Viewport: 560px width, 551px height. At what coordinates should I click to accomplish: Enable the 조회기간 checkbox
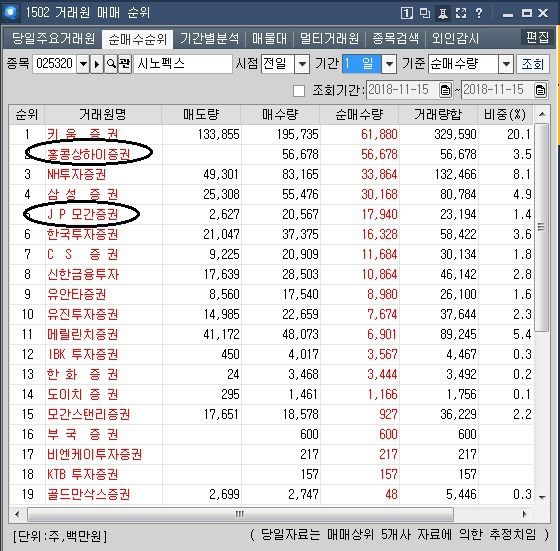pos(299,91)
